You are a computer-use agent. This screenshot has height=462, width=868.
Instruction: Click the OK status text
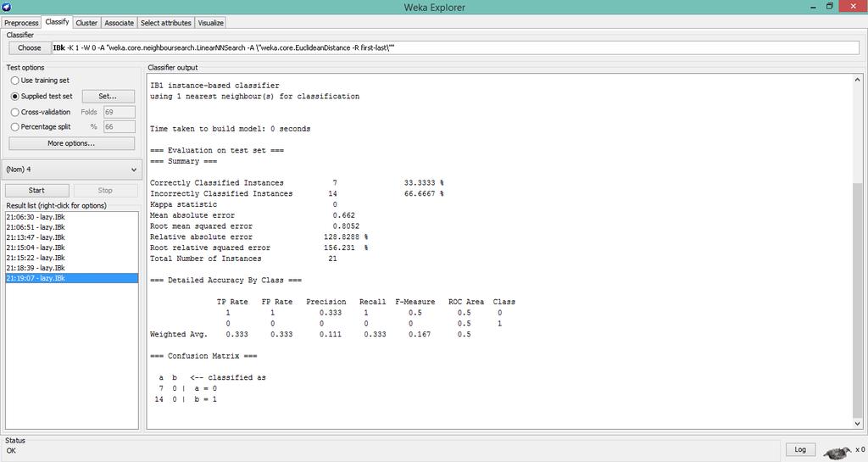click(x=11, y=450)
